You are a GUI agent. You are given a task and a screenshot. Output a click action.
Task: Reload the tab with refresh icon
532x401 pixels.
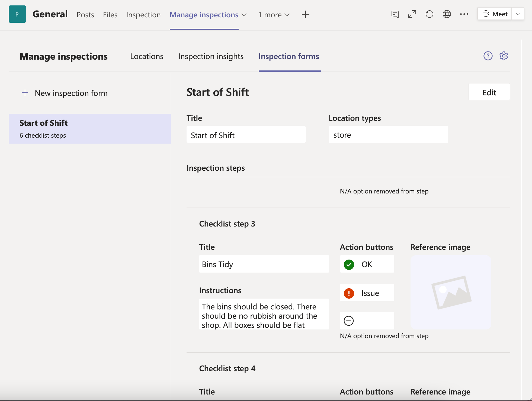(x=429, y=14)
